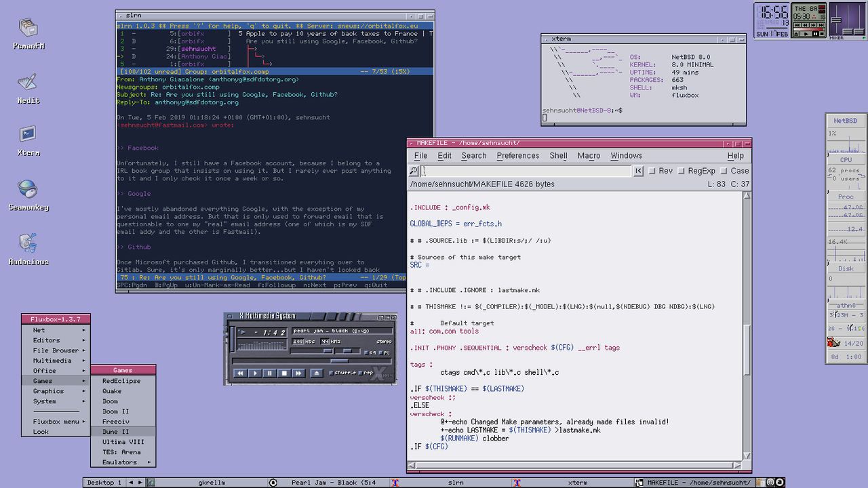Open the File menu in Nedit
The image size is (868, 488).
pos(421,155)
